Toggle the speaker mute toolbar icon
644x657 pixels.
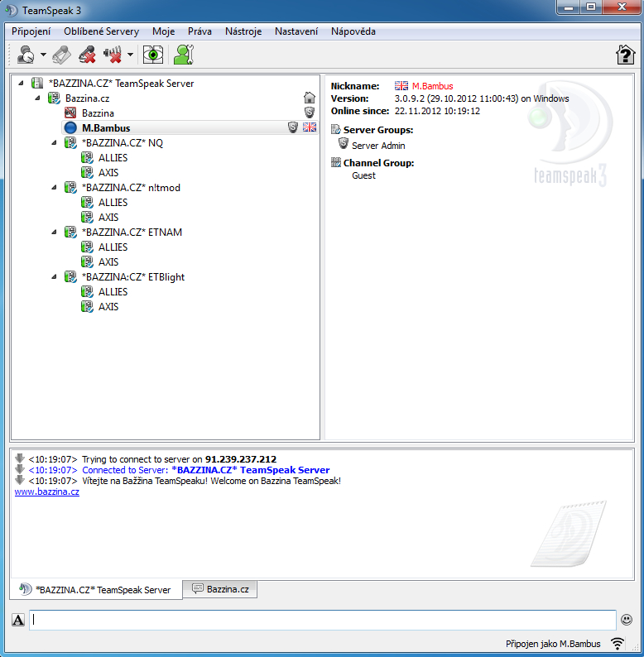pyautogui.click(x=113, y=55)
